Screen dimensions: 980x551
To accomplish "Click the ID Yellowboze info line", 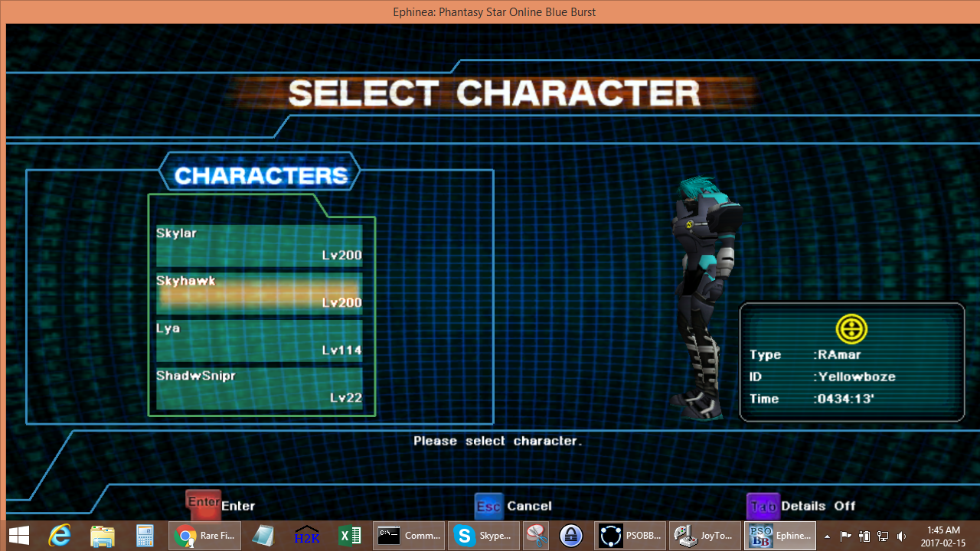I will pos(822,377).
